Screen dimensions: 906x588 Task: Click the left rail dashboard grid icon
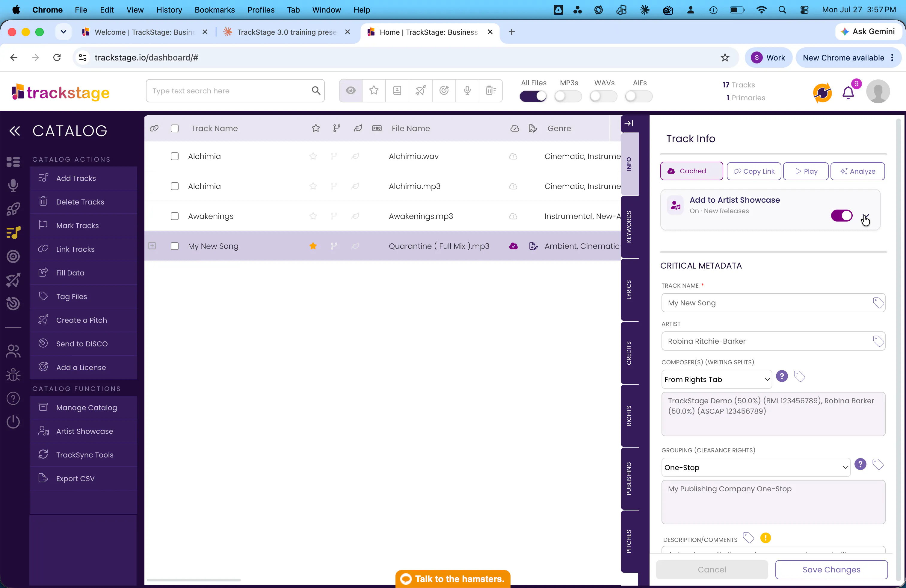13,162
